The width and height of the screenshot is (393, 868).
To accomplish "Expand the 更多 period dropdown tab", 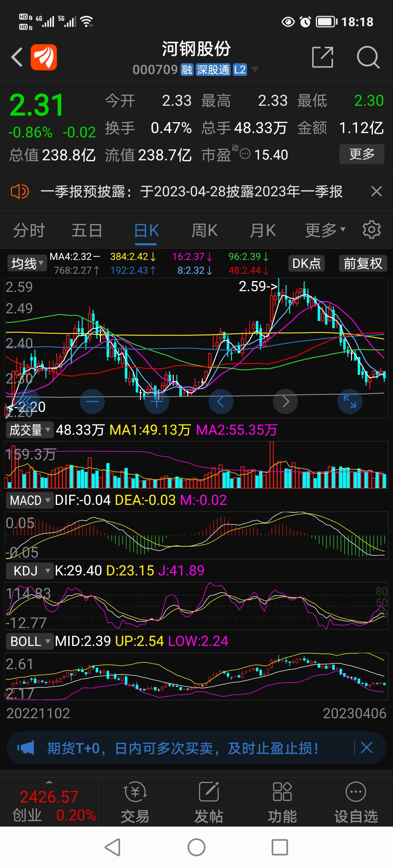I will [x=325, y=230].
